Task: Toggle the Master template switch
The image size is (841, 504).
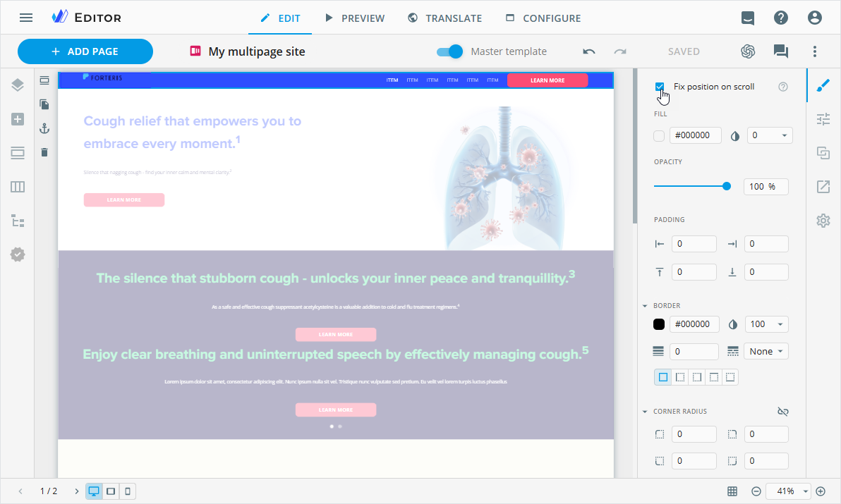Action: click(449, 51)
